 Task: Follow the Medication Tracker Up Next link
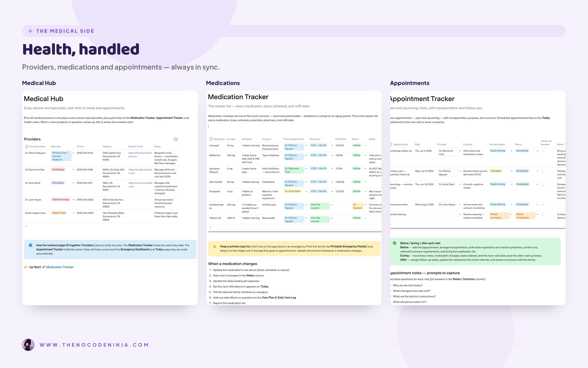pyautogui.click(x=60, y=267)
